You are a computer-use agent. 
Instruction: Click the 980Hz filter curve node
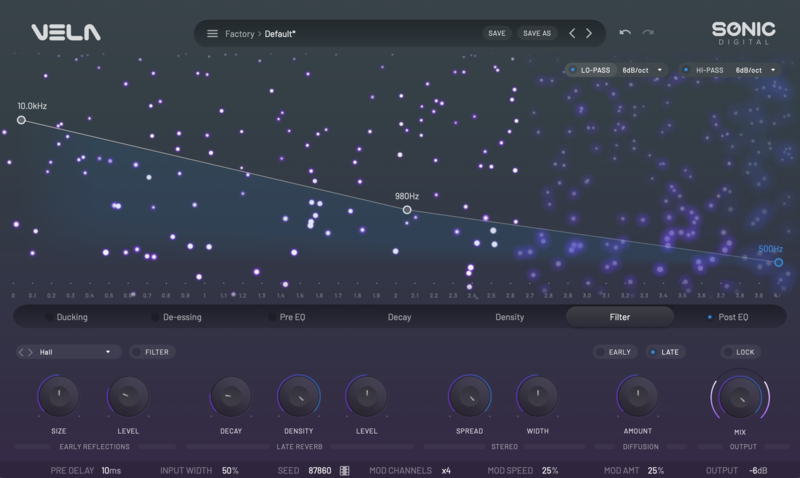click(407, 210)
